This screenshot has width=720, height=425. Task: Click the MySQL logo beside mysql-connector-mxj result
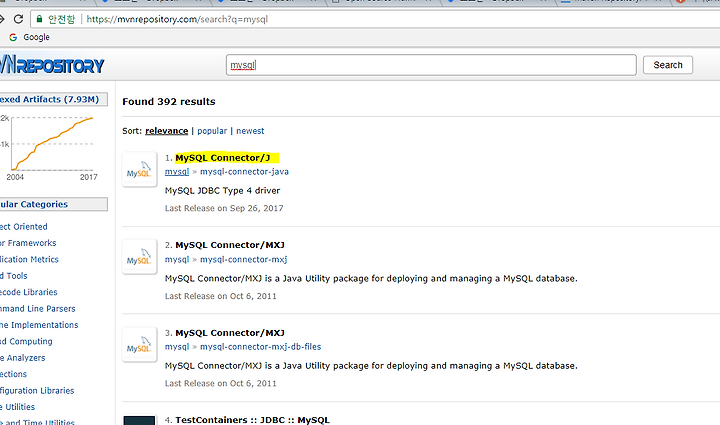(x=140, y=257)
